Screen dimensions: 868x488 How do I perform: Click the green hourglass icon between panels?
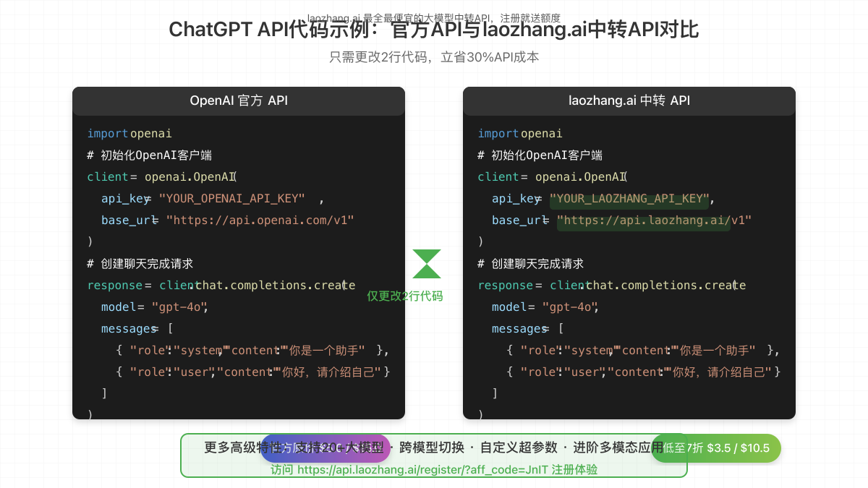[x=427, y=264]
